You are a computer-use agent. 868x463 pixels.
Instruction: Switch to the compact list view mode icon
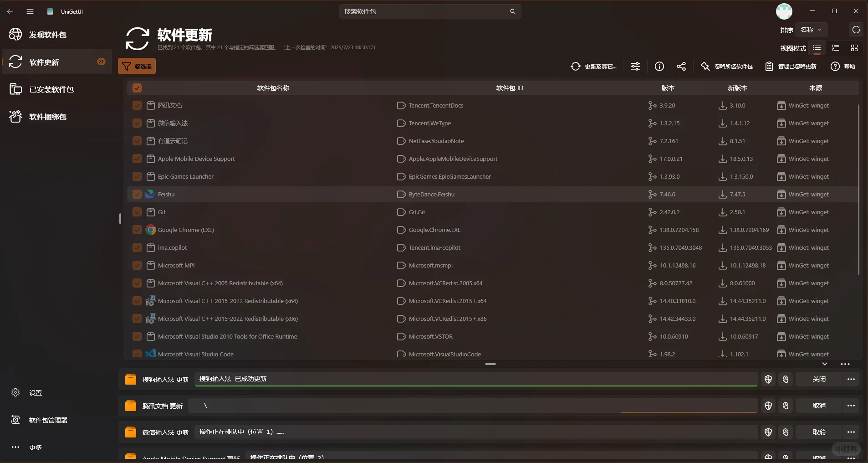click(x=817, y=48)
